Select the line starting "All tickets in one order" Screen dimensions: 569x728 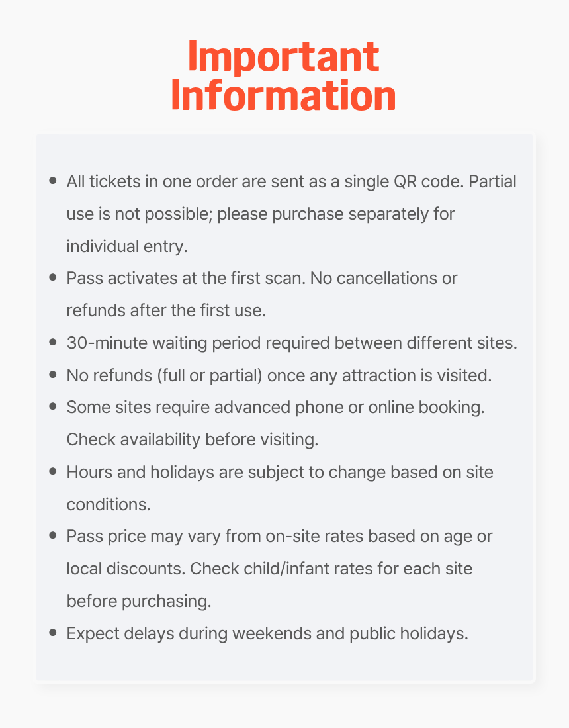291,181
